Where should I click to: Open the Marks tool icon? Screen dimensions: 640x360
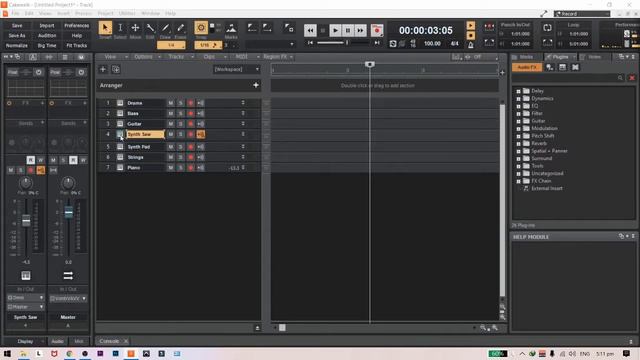click(231, 28)
